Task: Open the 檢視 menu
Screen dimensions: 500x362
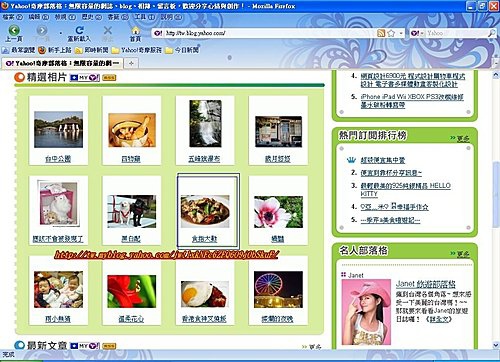Action: coord(65,16)
